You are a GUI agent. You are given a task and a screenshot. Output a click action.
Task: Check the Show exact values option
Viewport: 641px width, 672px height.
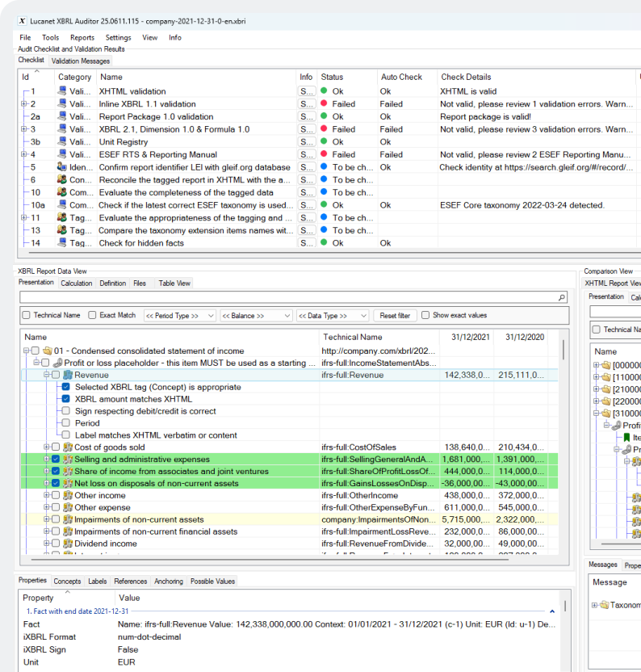click(425, 316)
